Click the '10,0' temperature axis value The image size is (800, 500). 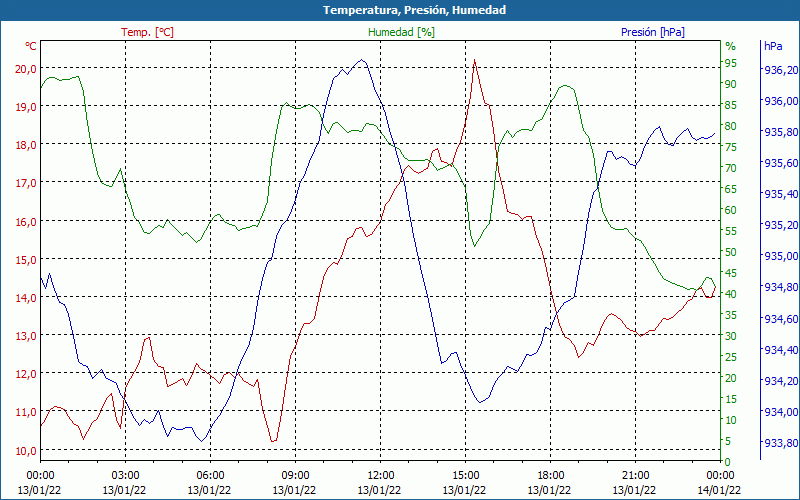(x=26, y=451)
